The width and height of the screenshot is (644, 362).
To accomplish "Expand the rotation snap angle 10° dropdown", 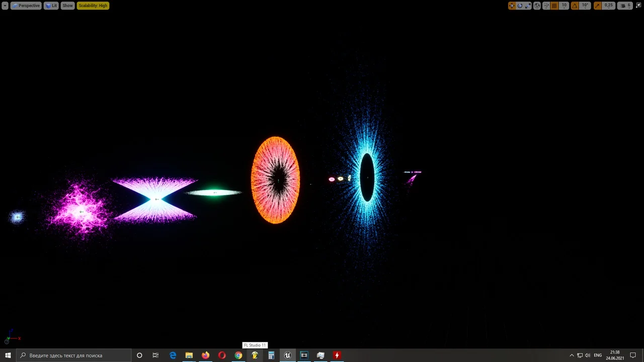I will (x=585, y=6).
